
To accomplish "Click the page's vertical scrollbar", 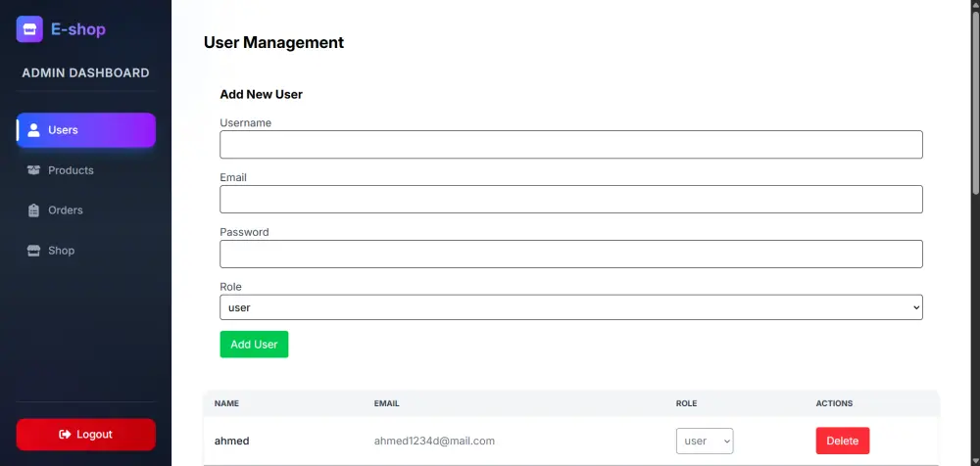I will point(974,98).
